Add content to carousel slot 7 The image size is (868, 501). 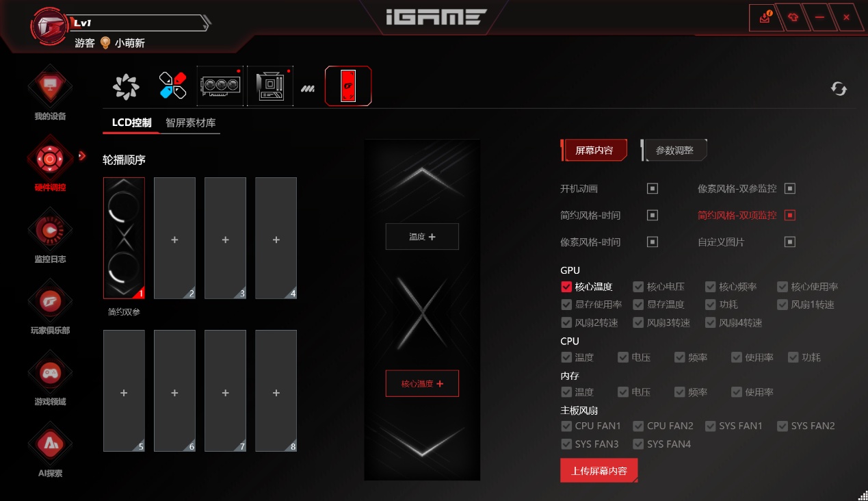click(225, 391)
